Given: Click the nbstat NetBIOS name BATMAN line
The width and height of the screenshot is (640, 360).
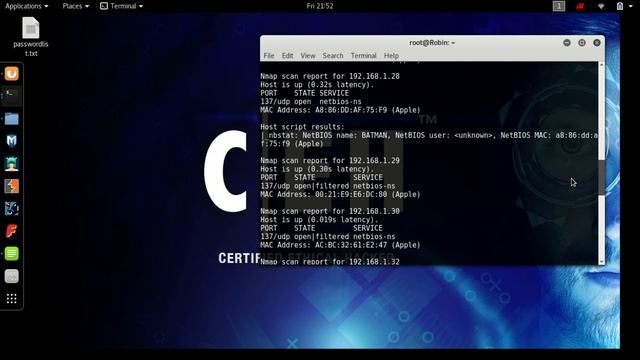Looking at the screenshot, I should click(x=429, y=140).
